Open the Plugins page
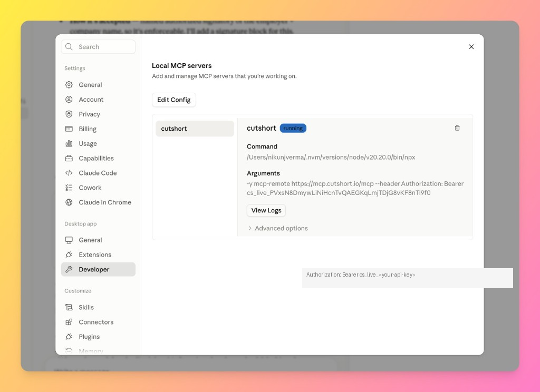The width and height of the screenshot is (540, 392). 98,337
